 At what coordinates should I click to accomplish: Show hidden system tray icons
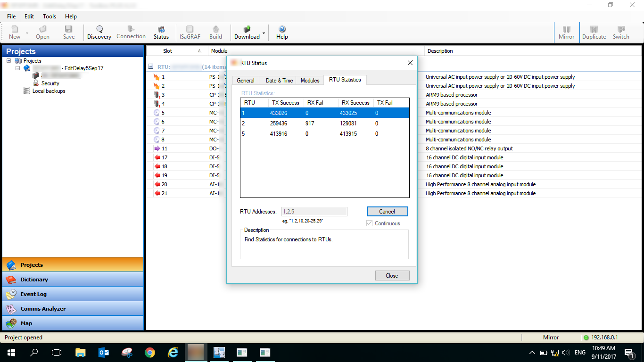532,353
